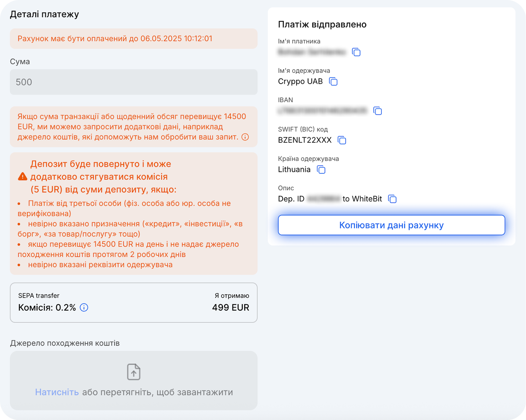Viewport: 526px width, 420px height.
Task: Click the copy icon beside the IBAN
Action: click(377, 111)
